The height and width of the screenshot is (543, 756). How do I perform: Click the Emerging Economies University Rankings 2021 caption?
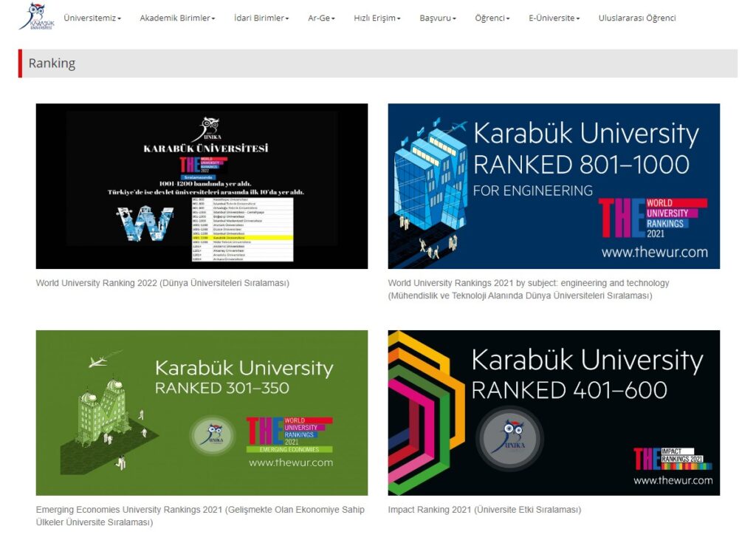[x=200, y=516]
